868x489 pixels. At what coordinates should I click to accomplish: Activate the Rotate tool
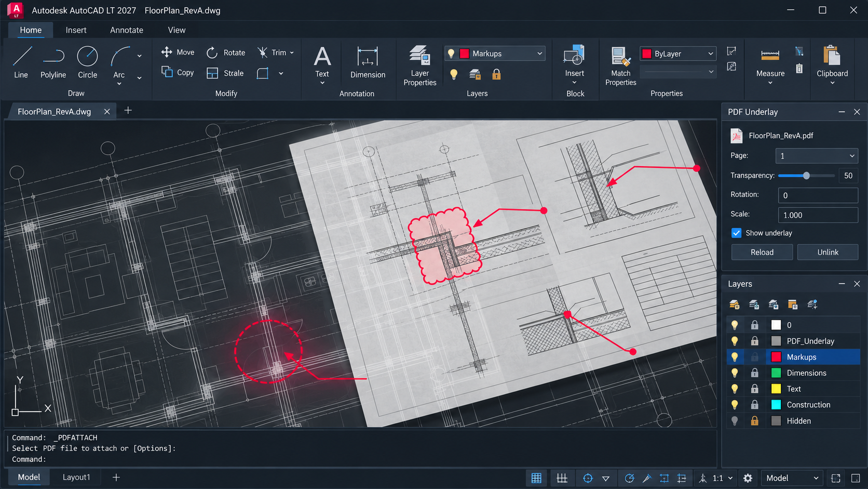[x=226, y=52]
